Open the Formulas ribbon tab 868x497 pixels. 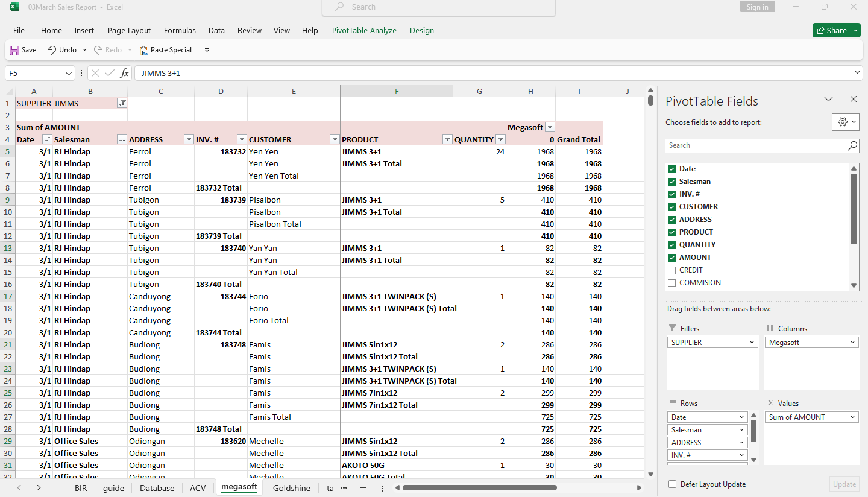(180, 31)
